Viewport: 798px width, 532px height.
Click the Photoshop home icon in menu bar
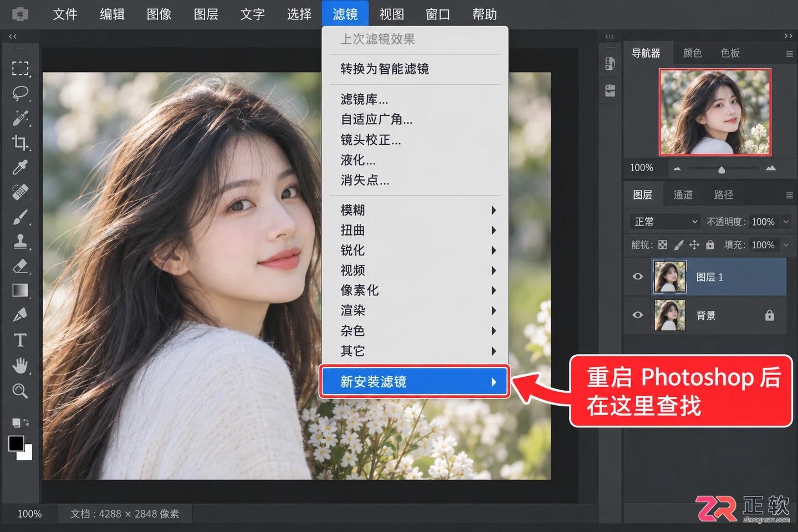coord(20,14)
